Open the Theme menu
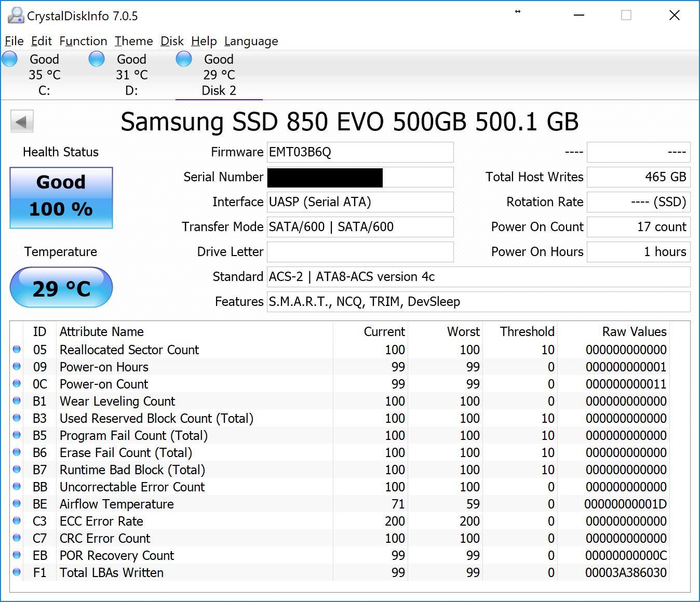 click(x=133, y=41)
